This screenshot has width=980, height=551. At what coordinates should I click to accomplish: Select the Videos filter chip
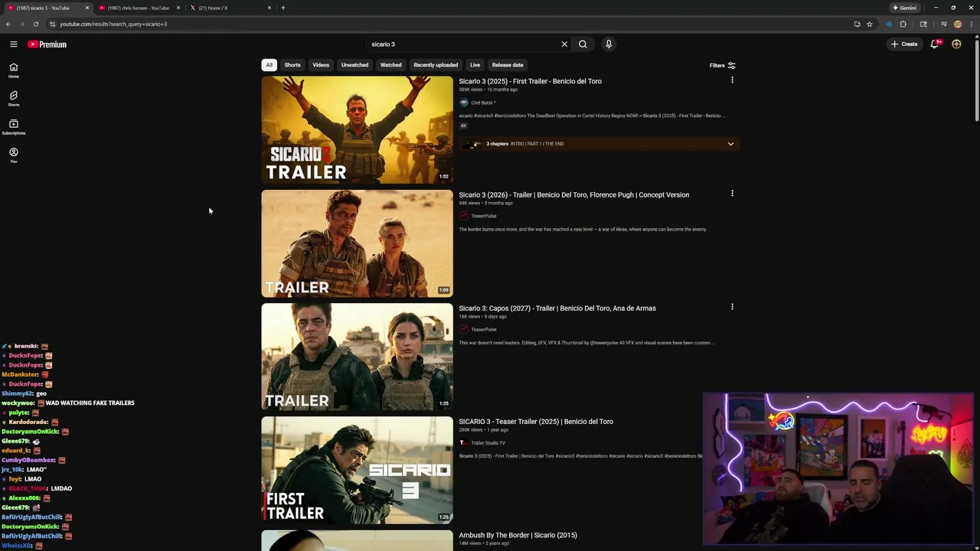321,65
